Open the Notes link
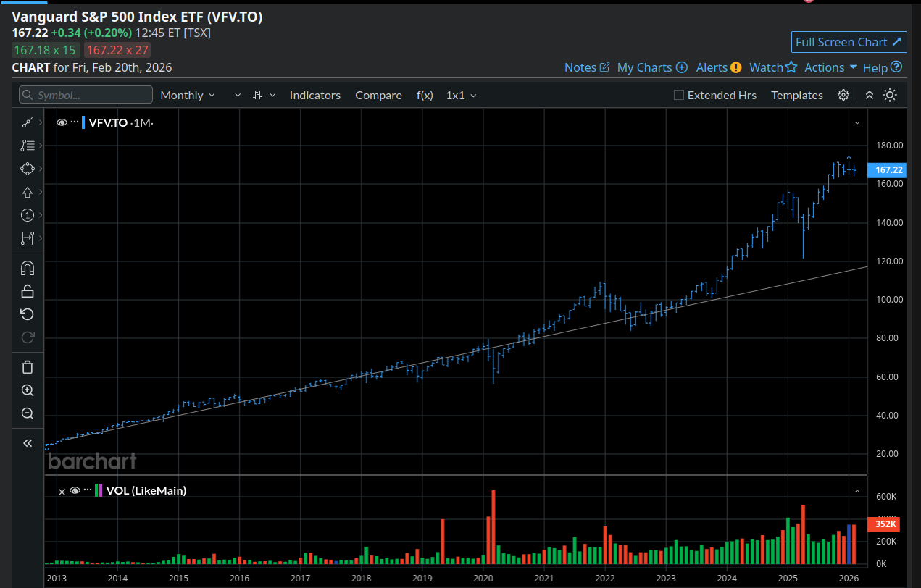 pyautogui.click(x=587, y=67)
